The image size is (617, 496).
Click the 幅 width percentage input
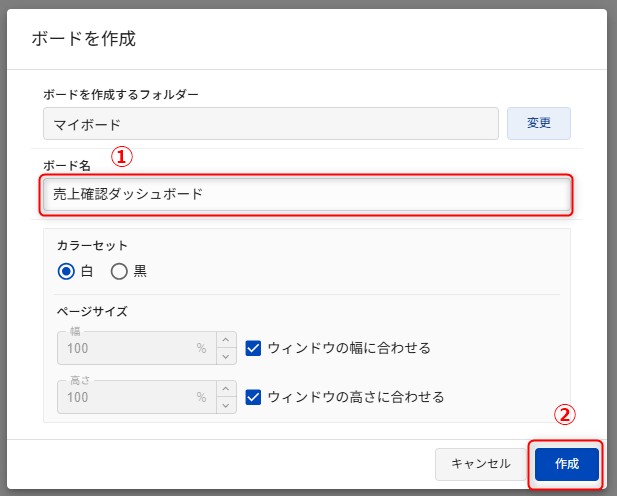coord(130,349)
